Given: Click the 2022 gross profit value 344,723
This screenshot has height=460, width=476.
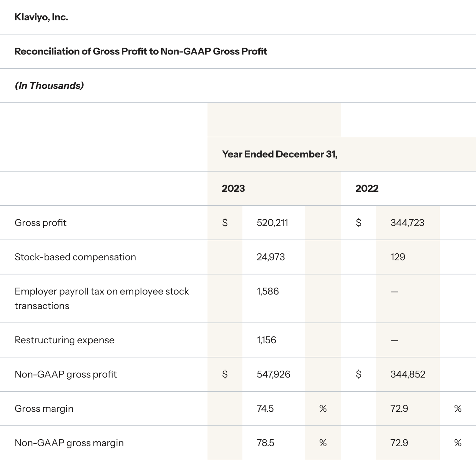Looking at the screenshot, I should (x=407, y=223).
